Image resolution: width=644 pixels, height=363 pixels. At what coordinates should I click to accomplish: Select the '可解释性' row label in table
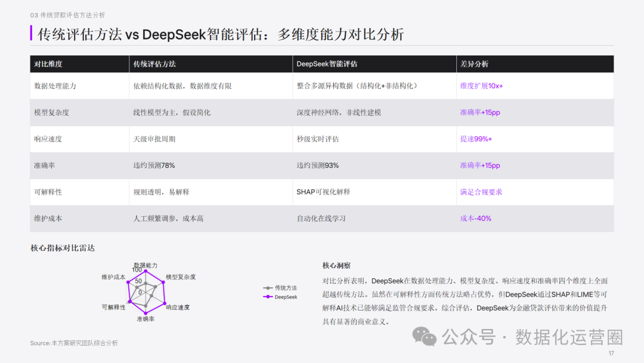48,192
